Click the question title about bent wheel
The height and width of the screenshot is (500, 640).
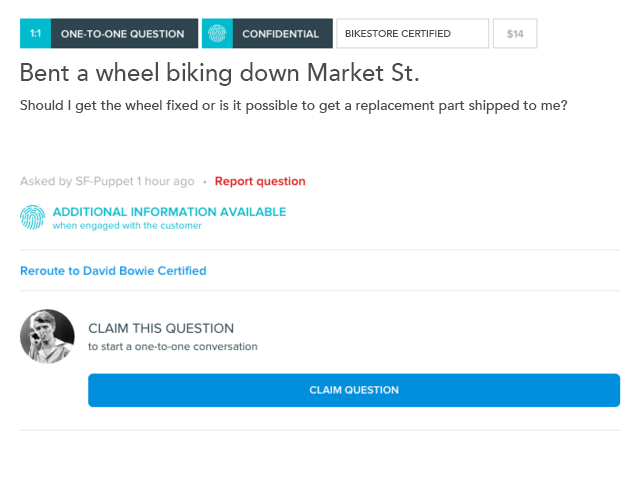(x=220, y=73)
